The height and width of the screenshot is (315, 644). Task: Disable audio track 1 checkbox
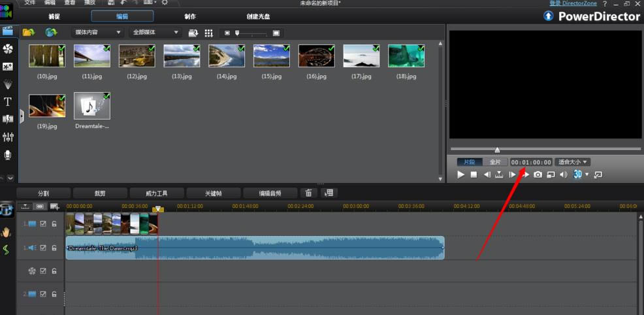point(43,248)
